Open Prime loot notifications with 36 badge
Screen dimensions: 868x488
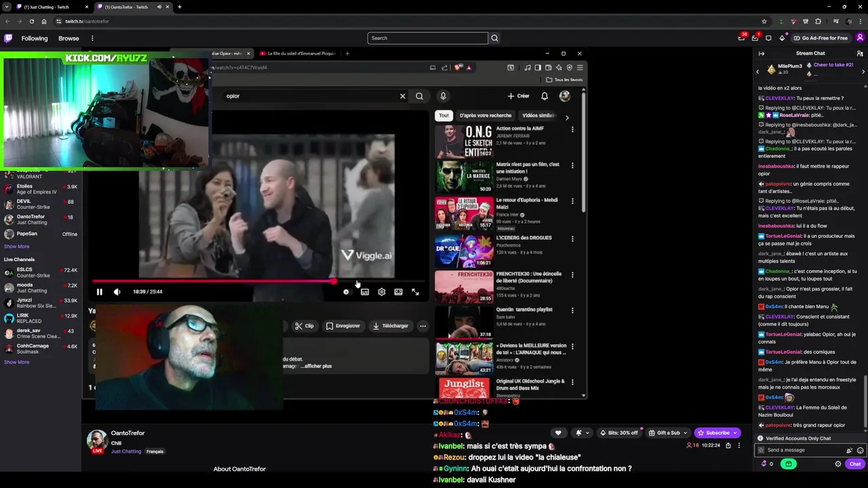742,38
